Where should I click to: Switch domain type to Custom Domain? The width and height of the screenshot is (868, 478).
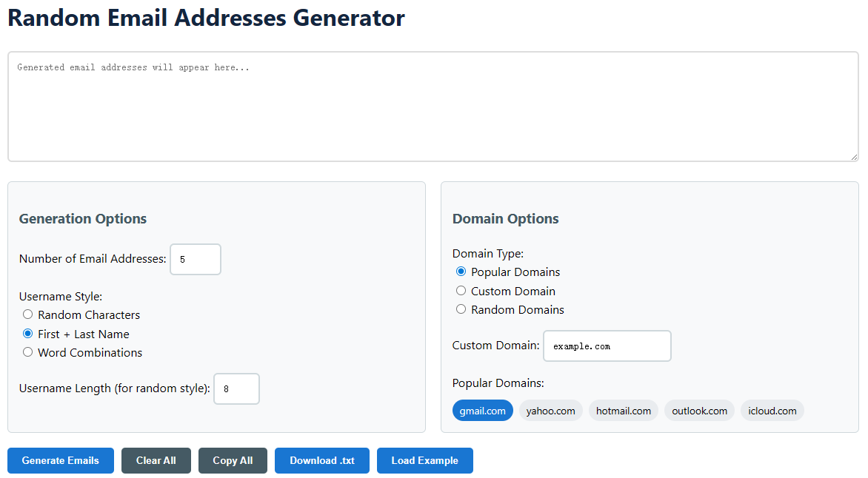click(461, 291)
